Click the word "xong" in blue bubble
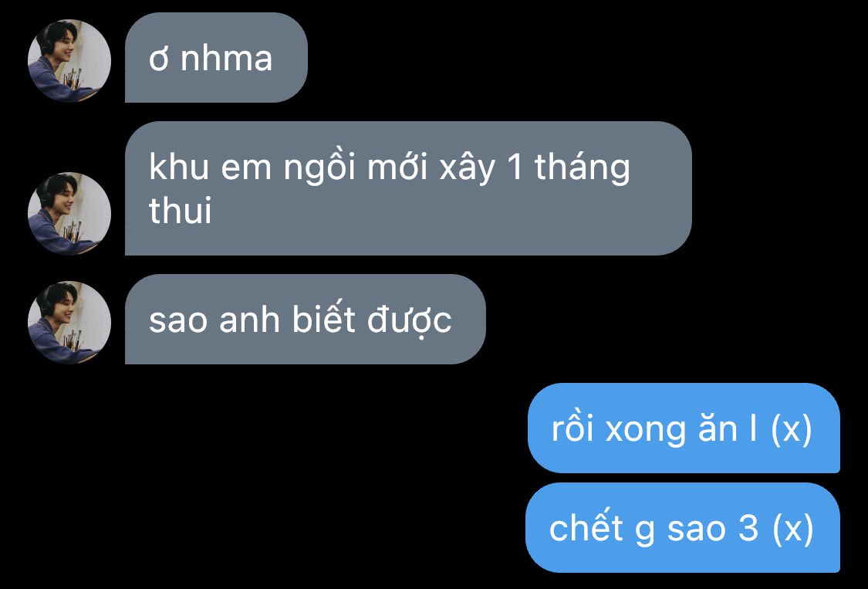This screenshot has width=868, height=589. click(x=646, y=431)
